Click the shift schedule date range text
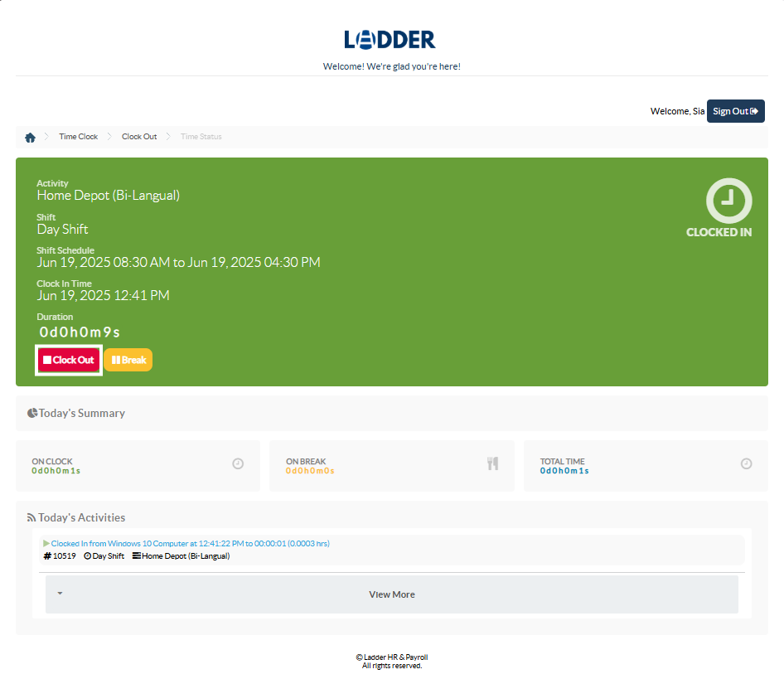 pos(178,262)
